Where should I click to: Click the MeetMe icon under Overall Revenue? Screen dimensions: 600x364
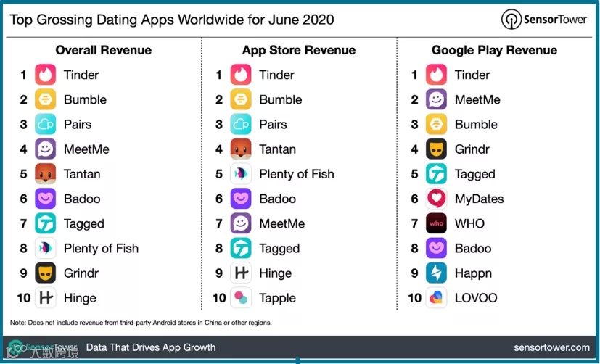(46, 149)
